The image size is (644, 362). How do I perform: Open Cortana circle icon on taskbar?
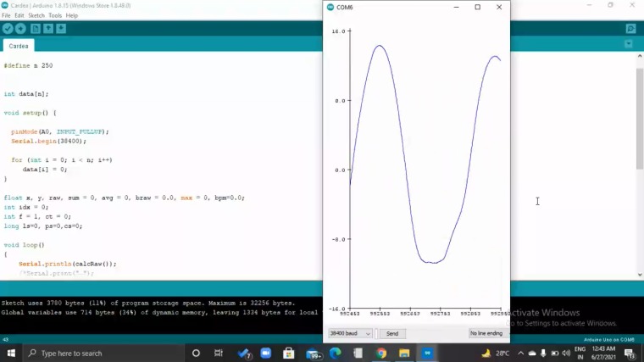pyautogui.click(x=196, y=353)
